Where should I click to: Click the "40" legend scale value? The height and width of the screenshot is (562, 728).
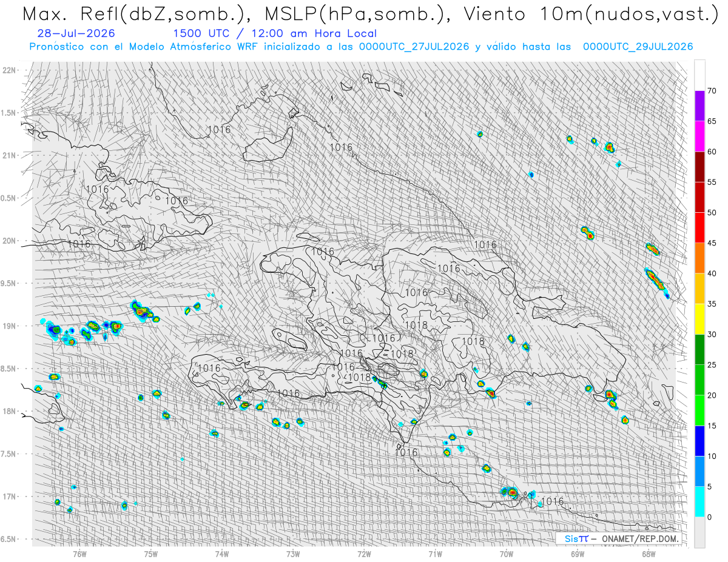(x=712, y=273)
